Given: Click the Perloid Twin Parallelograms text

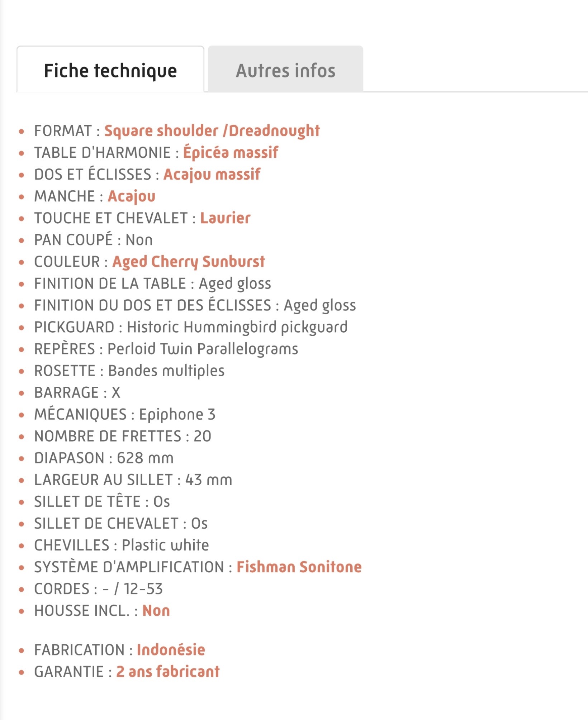Looking at the screenshot, I should [203, 349].
